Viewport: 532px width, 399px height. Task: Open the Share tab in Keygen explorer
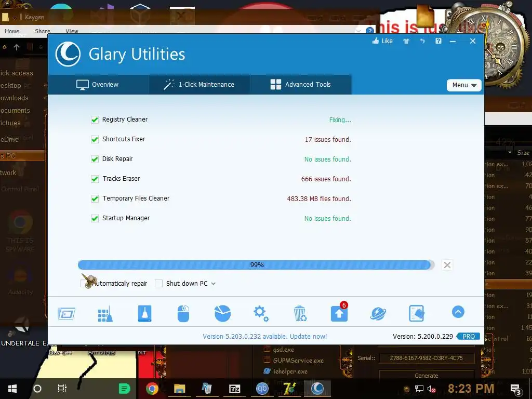[x=43, y=31]
